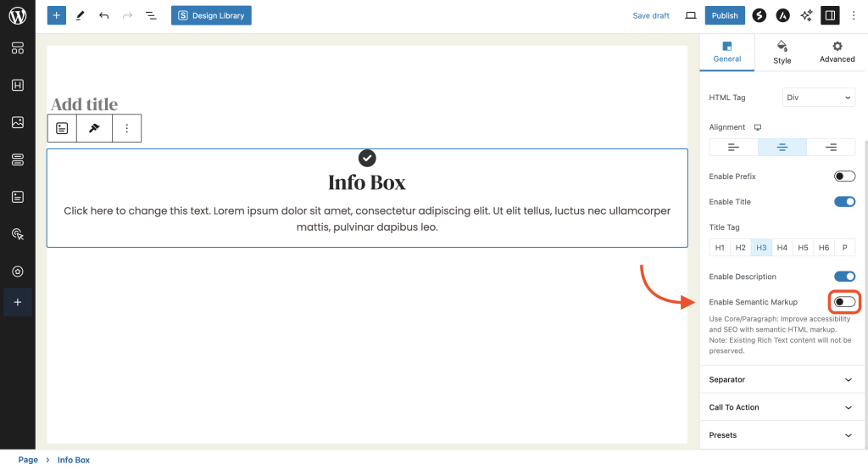Screen dimensions: 868x470
Task: Open block toolbar more options
Action: tap(127, 128)
